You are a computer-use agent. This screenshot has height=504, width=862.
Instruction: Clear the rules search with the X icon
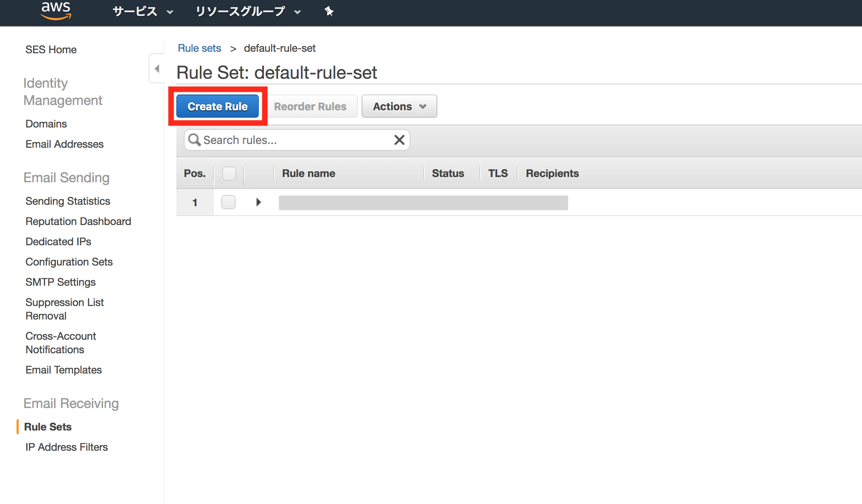point(399,140)
